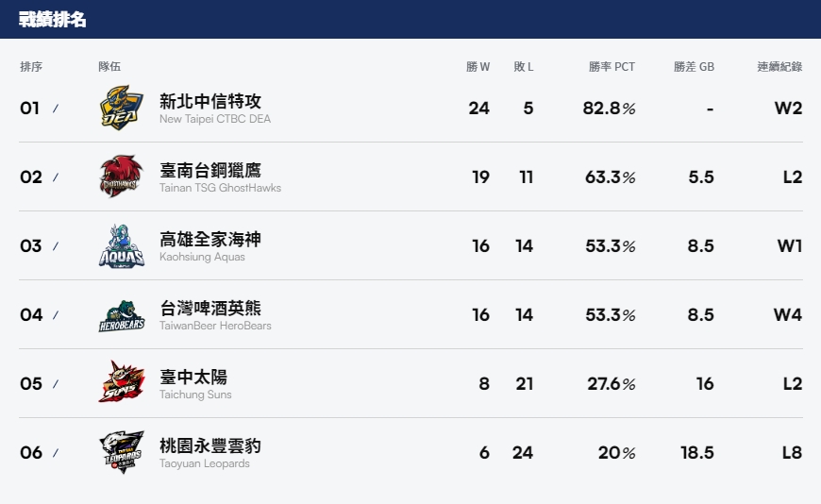Click the TaiwanBeer HeroBears logo

pyautogui.click(x=121, y=314)
